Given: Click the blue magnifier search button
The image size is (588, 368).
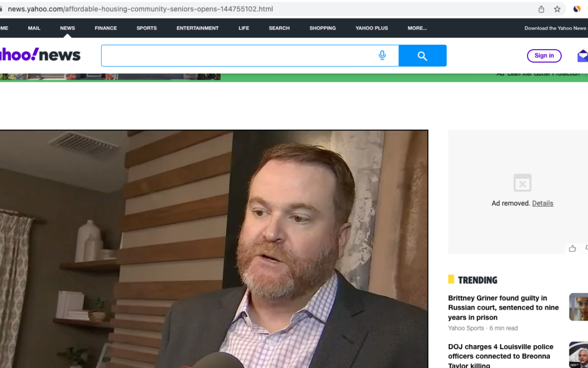Looking at the screenshot, I should (x=422, y=56).
